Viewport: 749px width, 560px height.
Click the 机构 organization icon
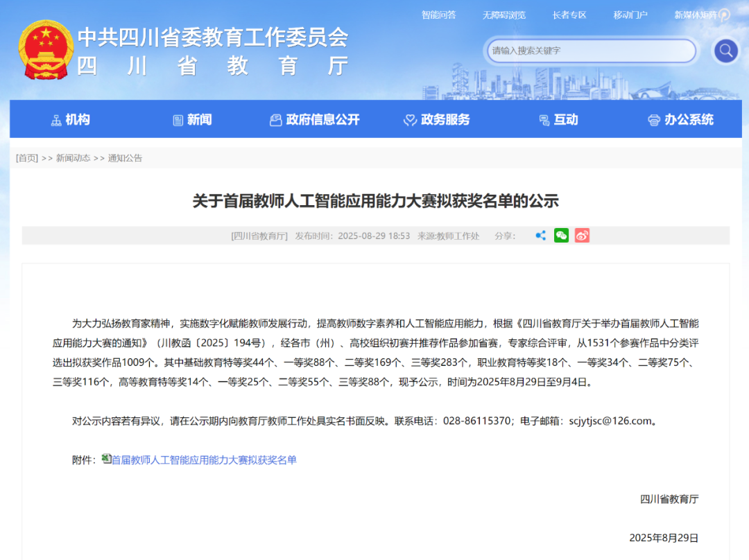56,121
